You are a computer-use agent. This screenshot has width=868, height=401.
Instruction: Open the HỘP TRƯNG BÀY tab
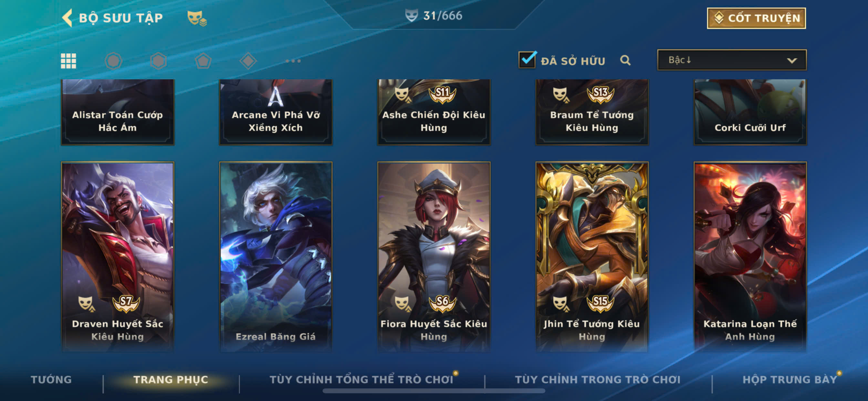(x=790, y=379)
